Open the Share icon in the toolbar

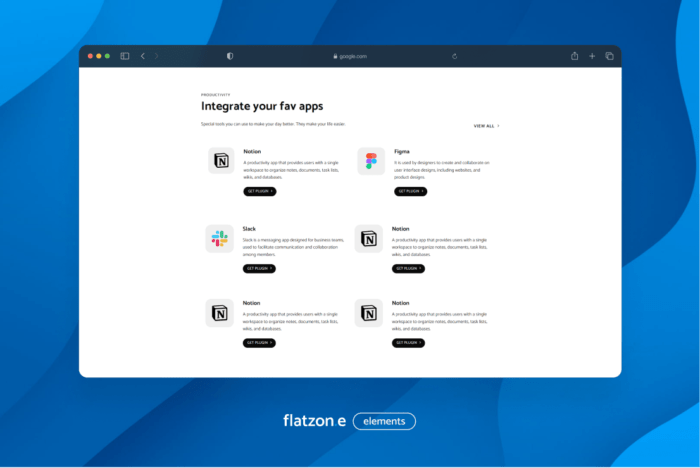[x=575, y=56]
